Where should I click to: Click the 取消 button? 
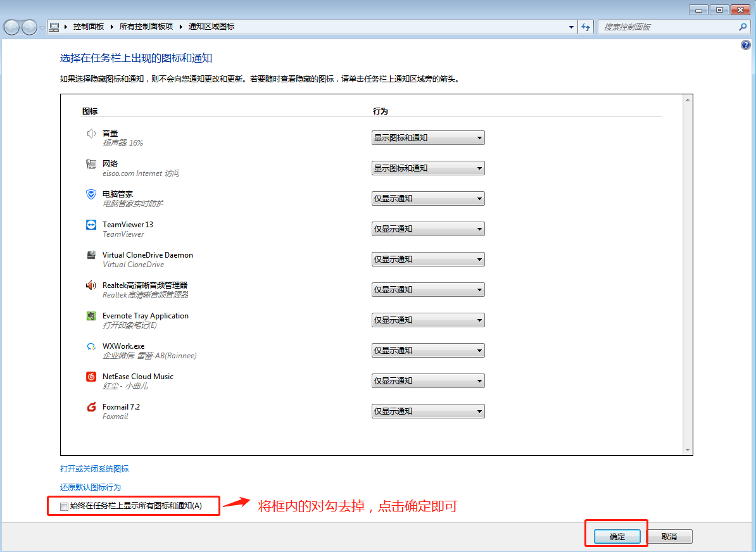669,536
